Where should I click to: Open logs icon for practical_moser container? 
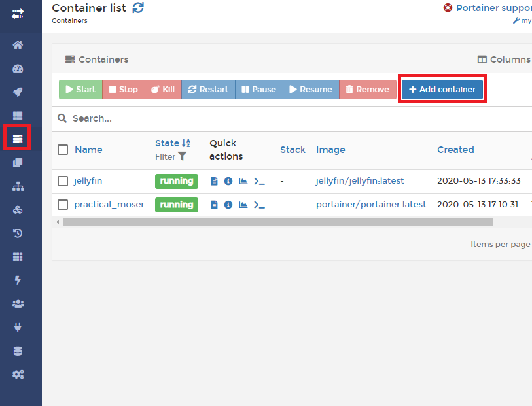coord(215,205)
